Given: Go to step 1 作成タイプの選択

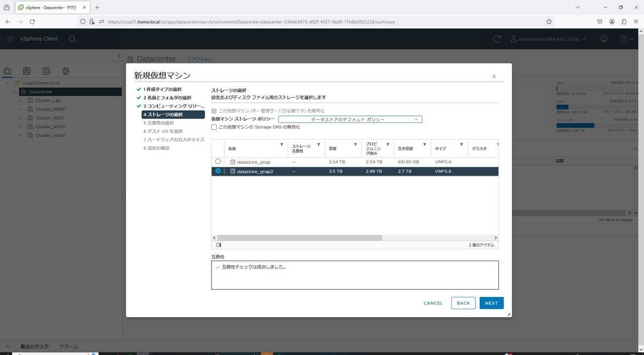Looking at the screenshot, I should [x=162, y=89].
